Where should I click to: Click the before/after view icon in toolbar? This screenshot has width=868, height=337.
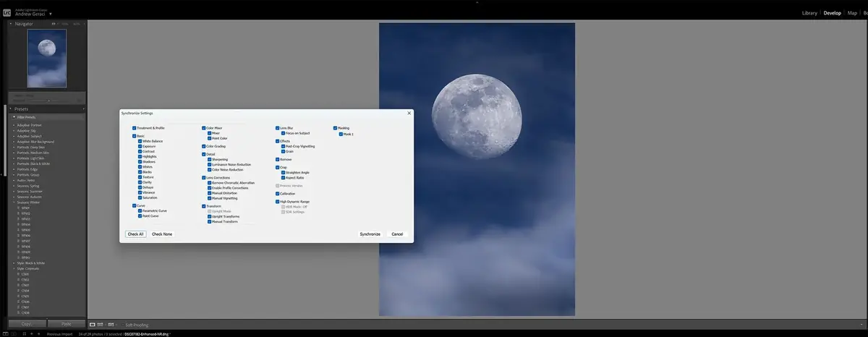pos(101,325)
